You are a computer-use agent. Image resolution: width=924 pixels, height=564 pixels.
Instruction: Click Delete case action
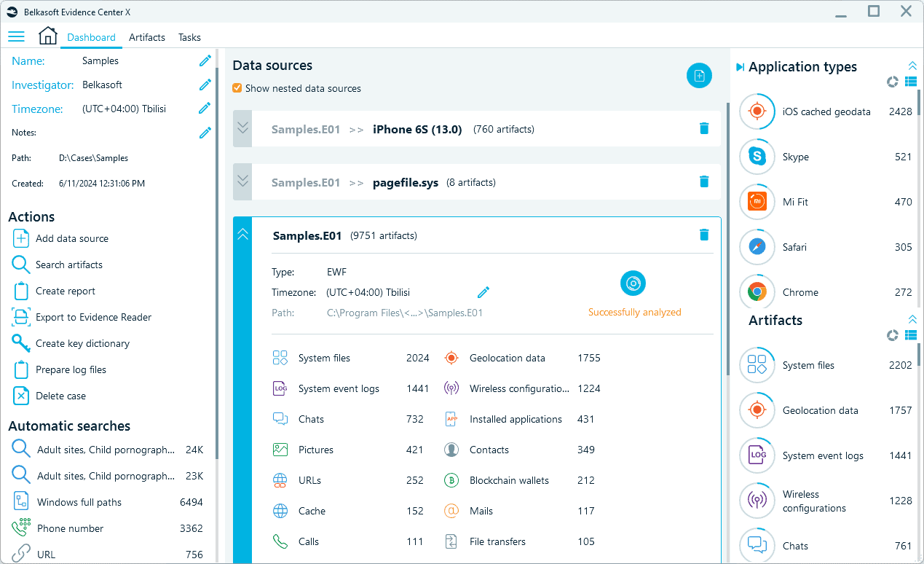click(x=49, y=396)
